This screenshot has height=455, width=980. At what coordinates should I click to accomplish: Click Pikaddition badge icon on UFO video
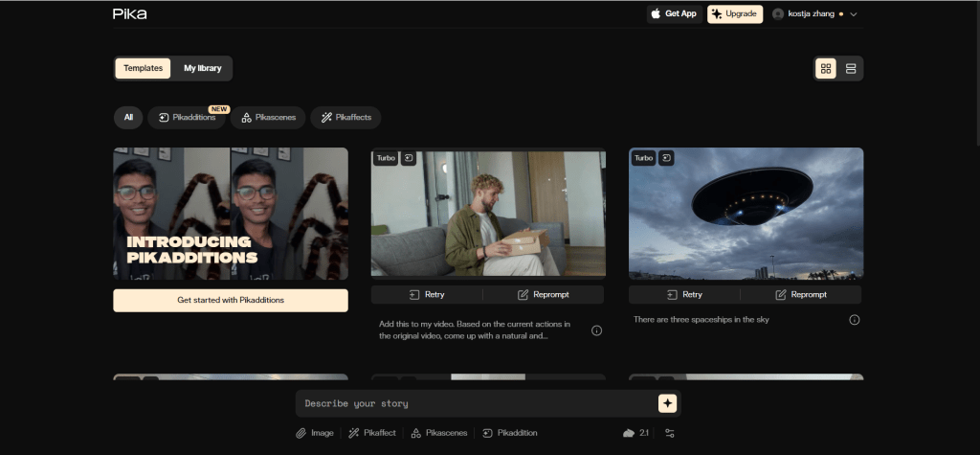[x=666, y=158]
